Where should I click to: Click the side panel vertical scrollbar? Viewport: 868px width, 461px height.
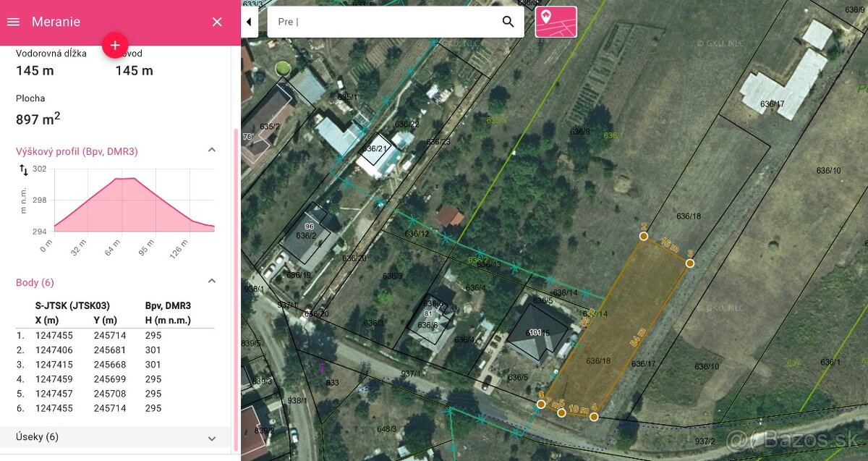click(234, 289)
